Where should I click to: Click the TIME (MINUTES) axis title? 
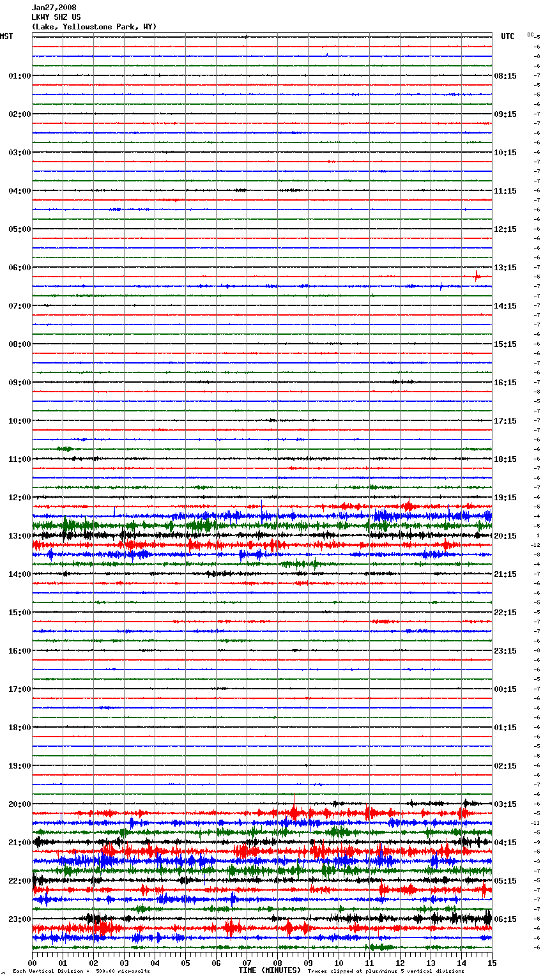click(x=270, y=970)
